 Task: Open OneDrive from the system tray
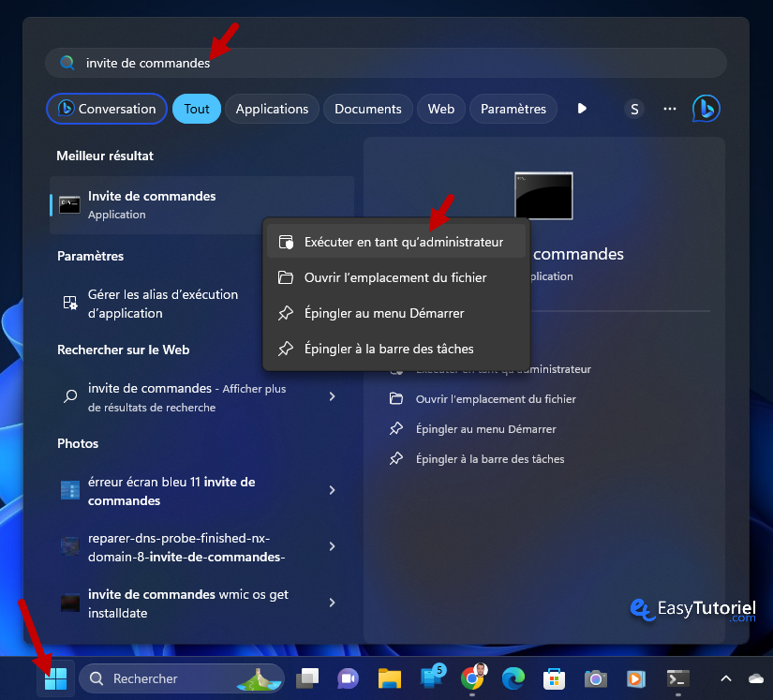(755, 678)
